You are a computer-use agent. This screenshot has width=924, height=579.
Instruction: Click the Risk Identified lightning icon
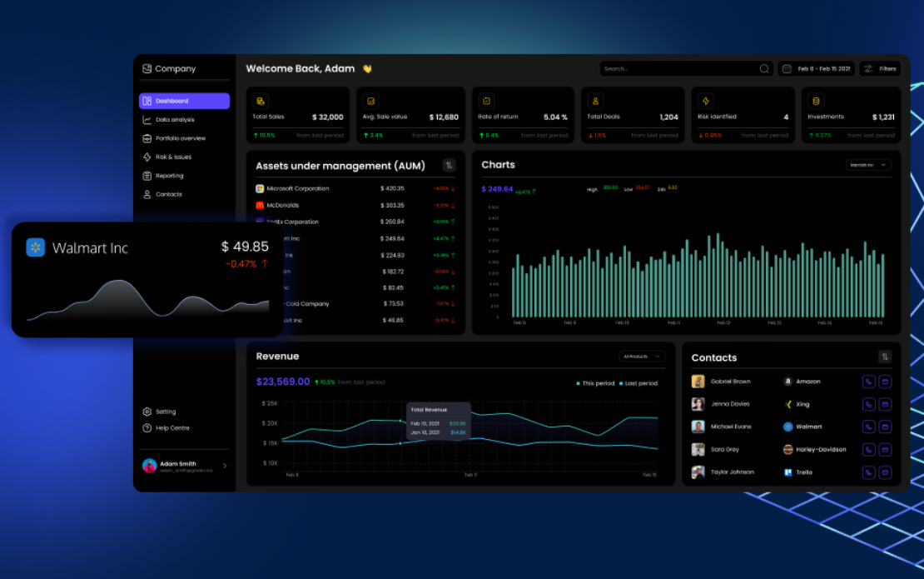(705, 101)
